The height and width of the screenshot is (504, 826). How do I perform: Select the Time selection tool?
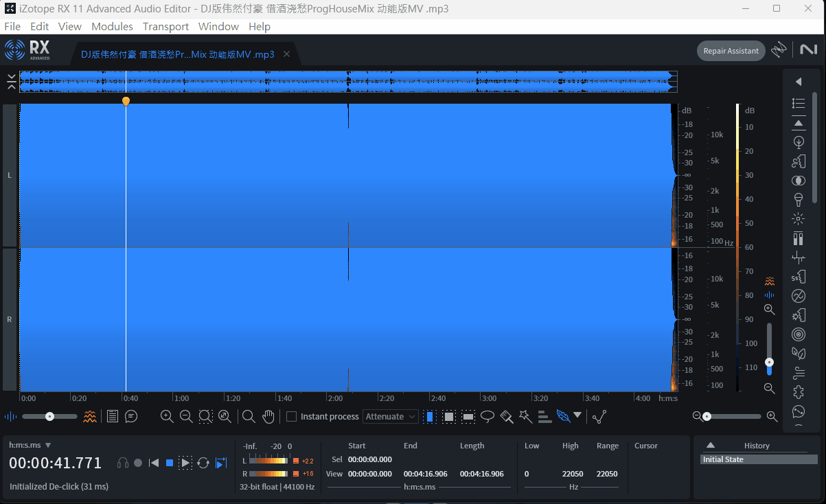tap(429, 416)
